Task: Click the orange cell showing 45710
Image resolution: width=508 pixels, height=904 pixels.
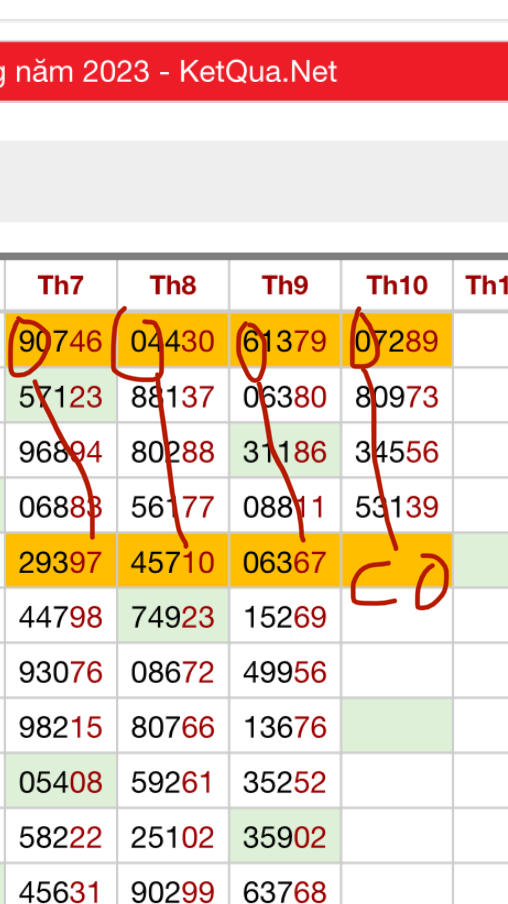Action: click(173, 562)
